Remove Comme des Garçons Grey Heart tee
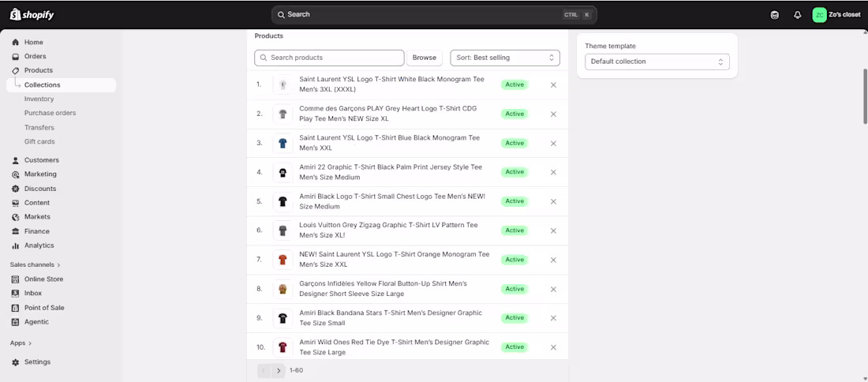 [553, 114]
